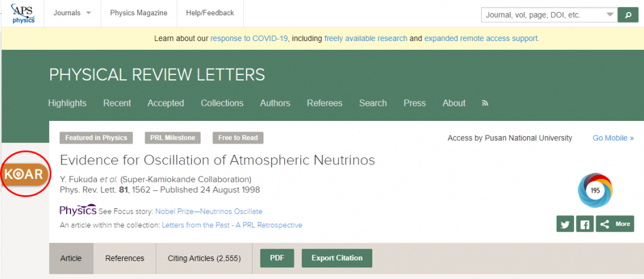Image resolution: width=644 pixels, height=279 pixels.
Task: Switch to the References tab
Action: pyautogui.click(x=125, y=258)
